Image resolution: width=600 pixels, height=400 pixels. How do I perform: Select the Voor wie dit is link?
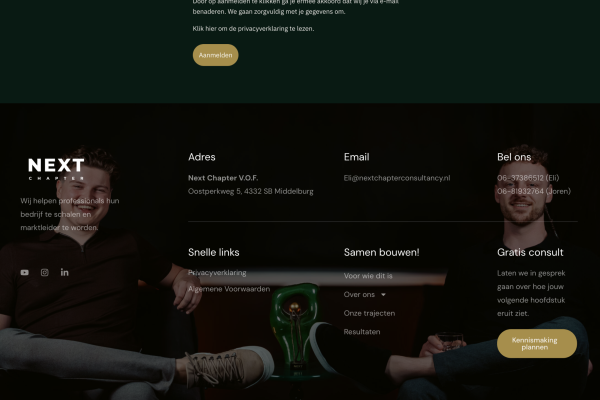point(368,276)
